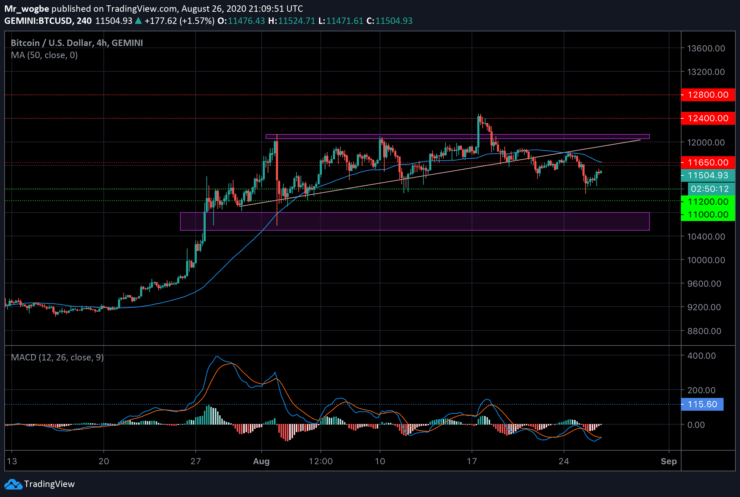The image size is (740, 497).
Task: Click the 12:00 label on time axis
Action: tap(320, 461)
